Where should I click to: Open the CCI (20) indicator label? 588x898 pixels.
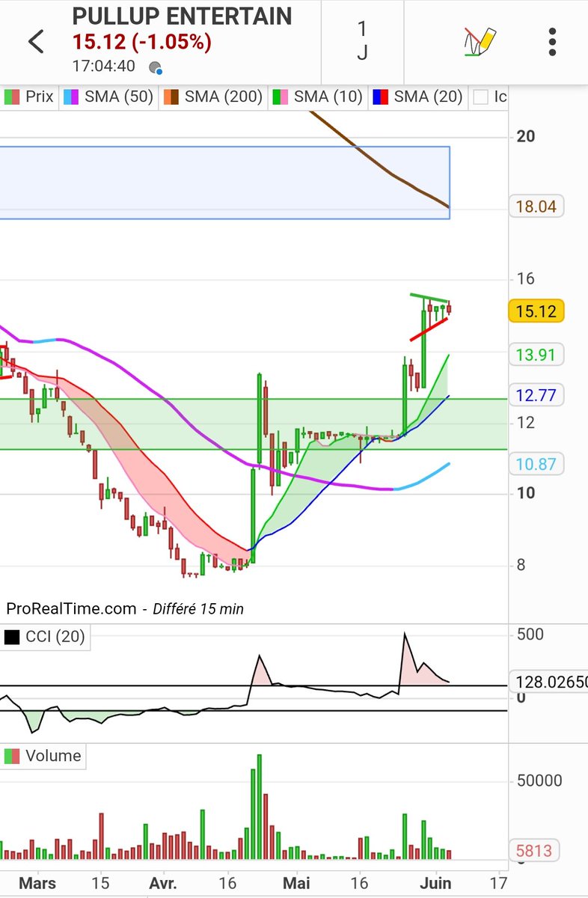[x=44, y=638]
